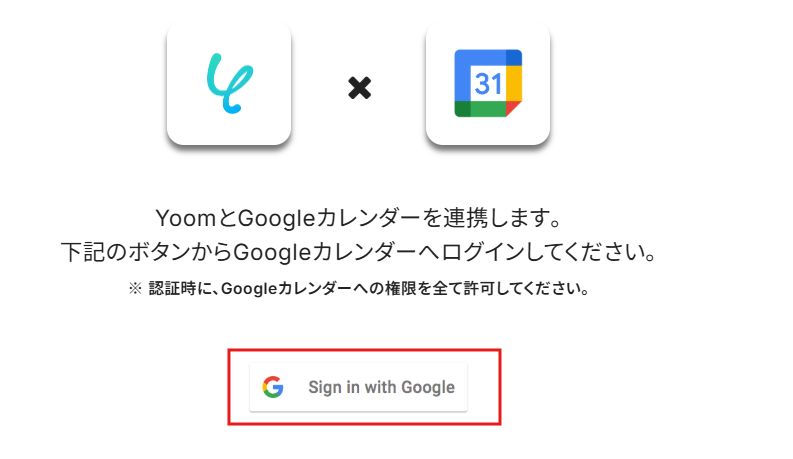Click the black cross symbol between logos
The image size is (793, 459).
[360, 88]
